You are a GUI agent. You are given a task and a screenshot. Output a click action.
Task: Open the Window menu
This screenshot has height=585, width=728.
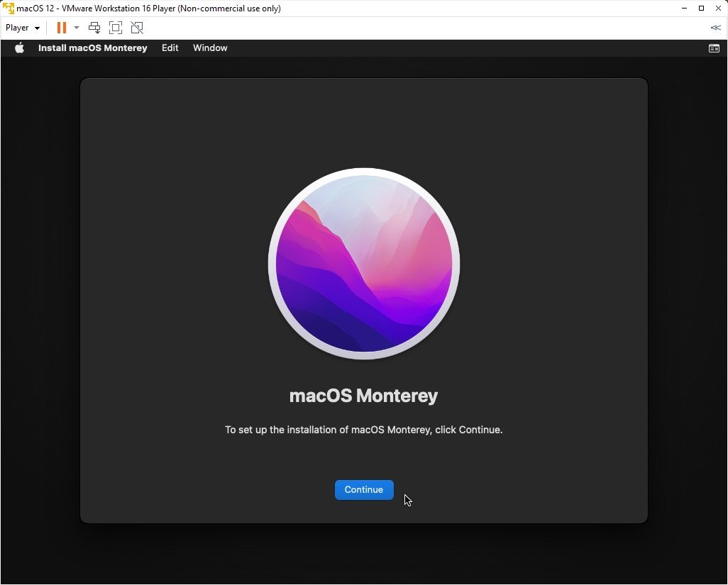coord(210,48)
